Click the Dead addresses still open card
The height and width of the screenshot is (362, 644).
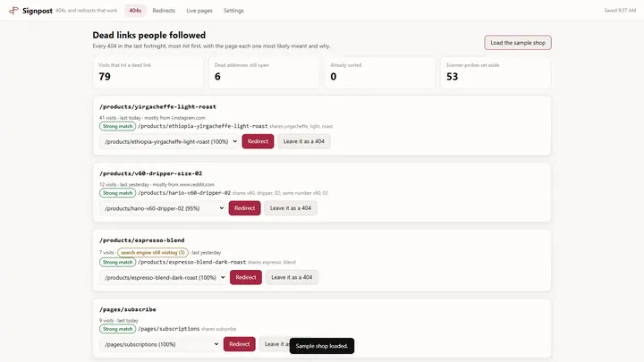[264, 72]
